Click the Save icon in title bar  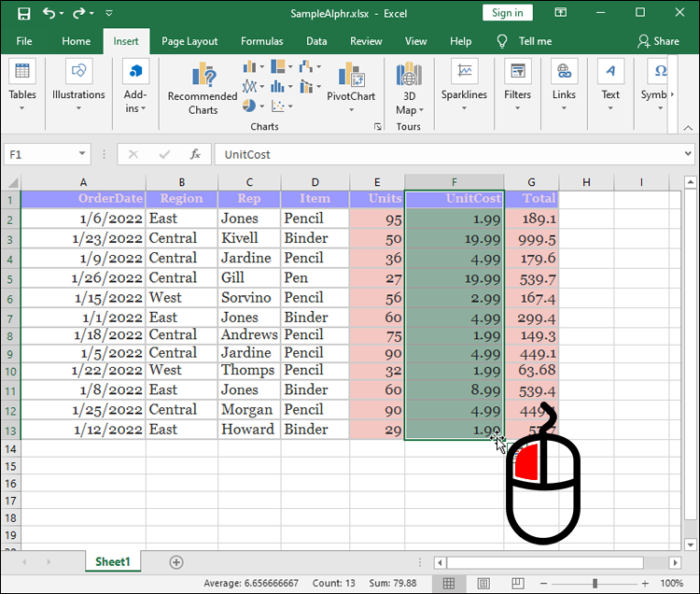point(23,13)
